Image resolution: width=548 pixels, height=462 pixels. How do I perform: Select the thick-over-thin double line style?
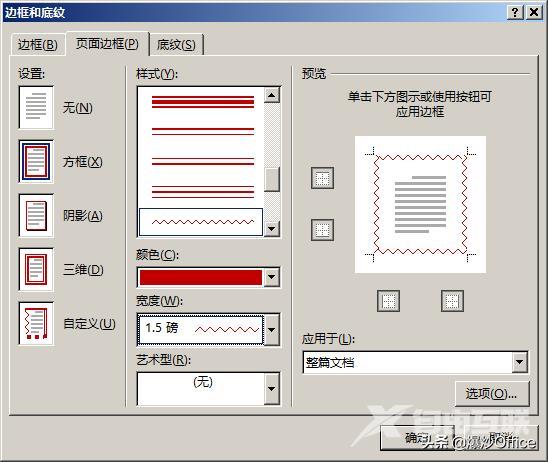[203, 131]
